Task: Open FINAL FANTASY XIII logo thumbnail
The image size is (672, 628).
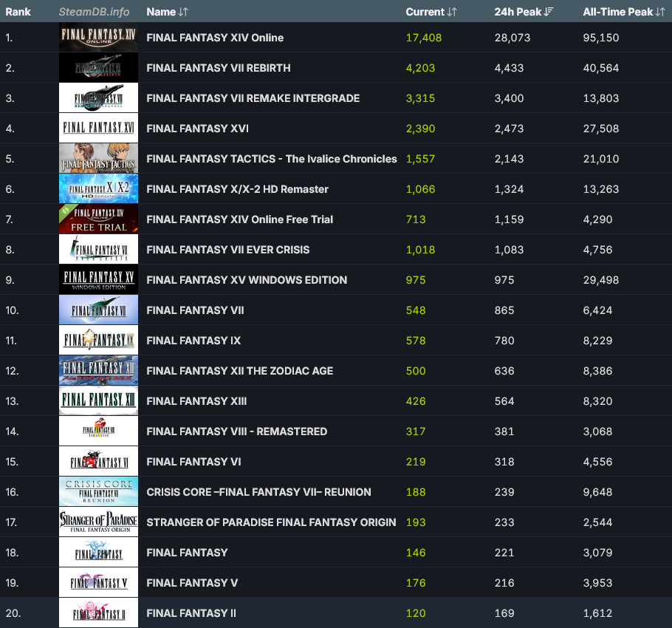Action: (98, 400)
